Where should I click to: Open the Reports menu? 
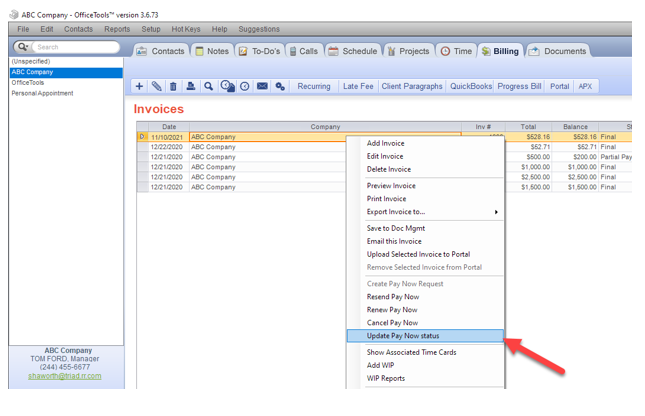tap(117, 29)
